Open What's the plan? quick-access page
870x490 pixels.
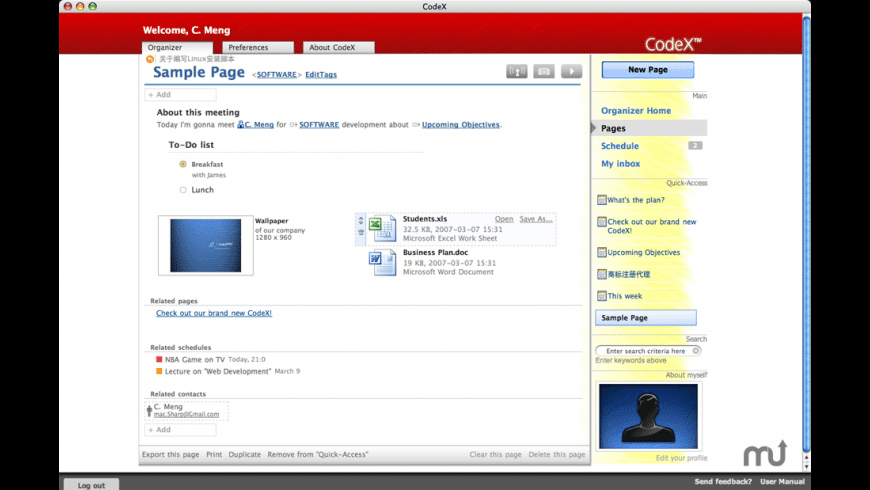636,200
